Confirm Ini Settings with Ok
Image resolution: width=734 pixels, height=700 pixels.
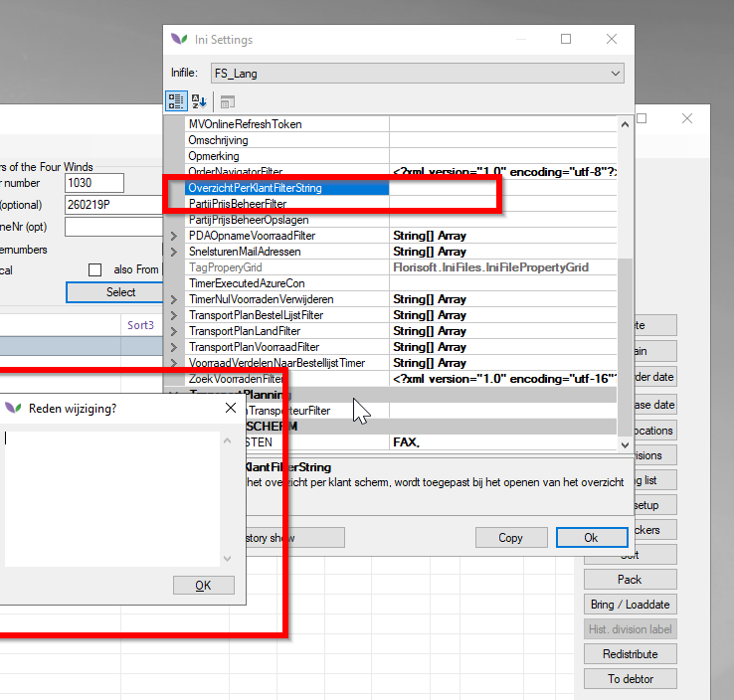point(591,538)
